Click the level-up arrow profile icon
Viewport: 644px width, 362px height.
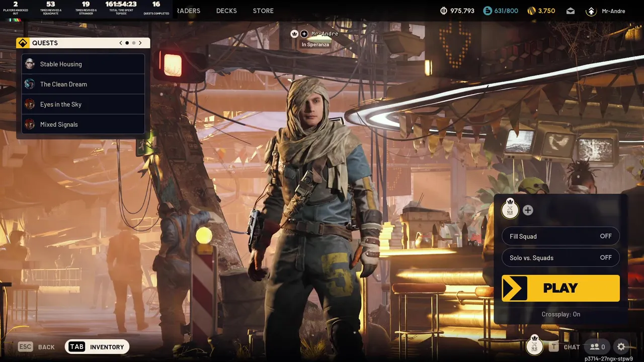[x=591, y=11]
